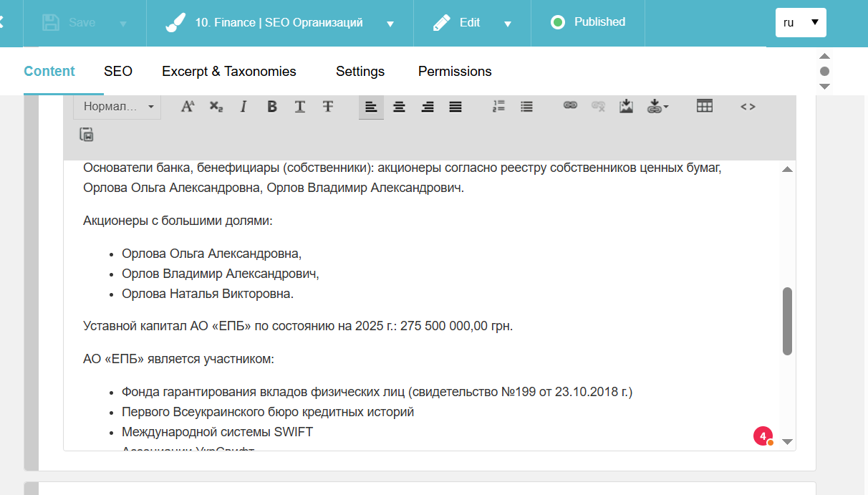This screenshot has width=868, height=495.
Task: Expand the ru language selector
Action: click(801, 22)
